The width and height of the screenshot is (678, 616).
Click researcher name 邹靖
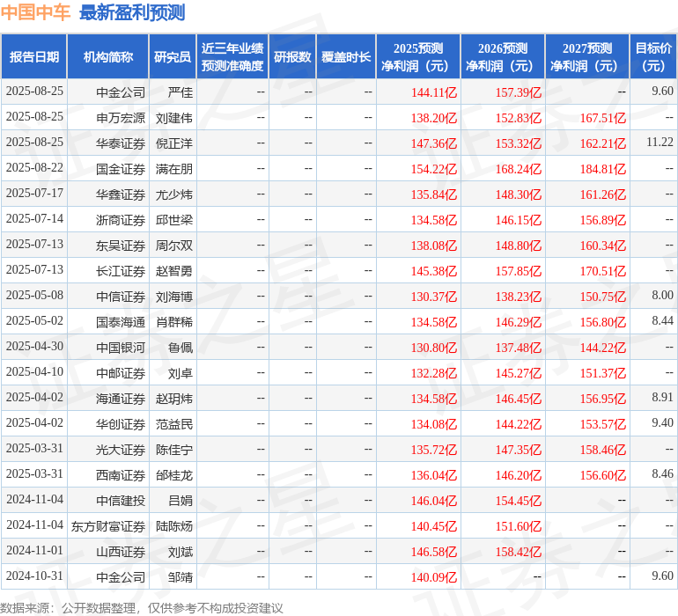pos(181,577)
